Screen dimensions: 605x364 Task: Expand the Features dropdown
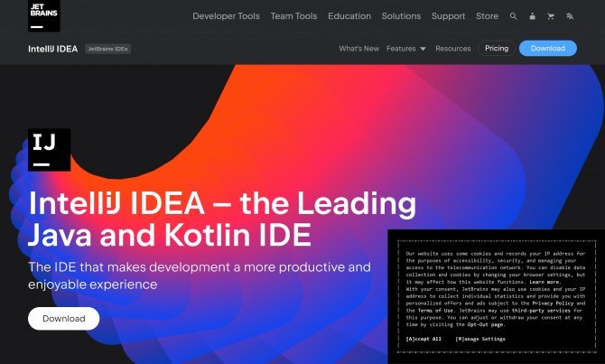[x=406, y=49]
